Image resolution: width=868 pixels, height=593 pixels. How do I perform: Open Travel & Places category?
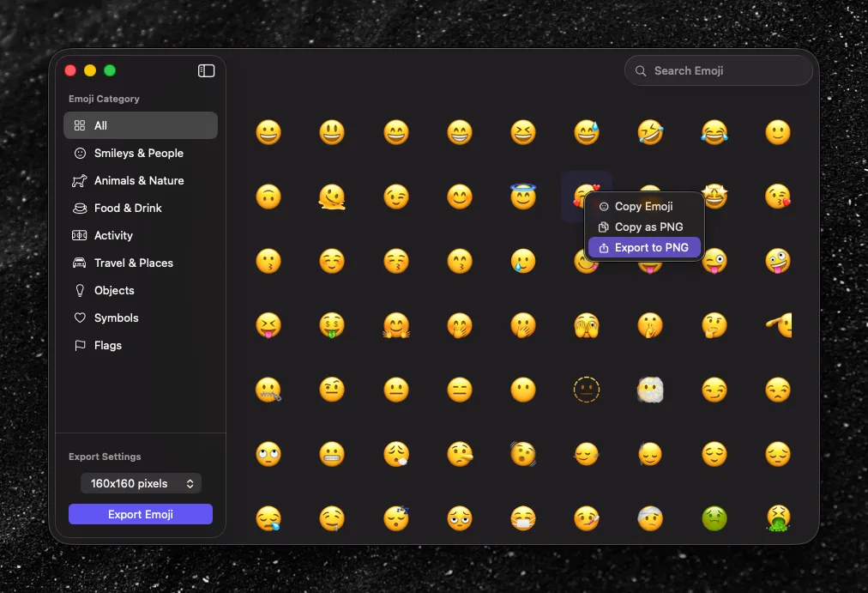[141, 263]
